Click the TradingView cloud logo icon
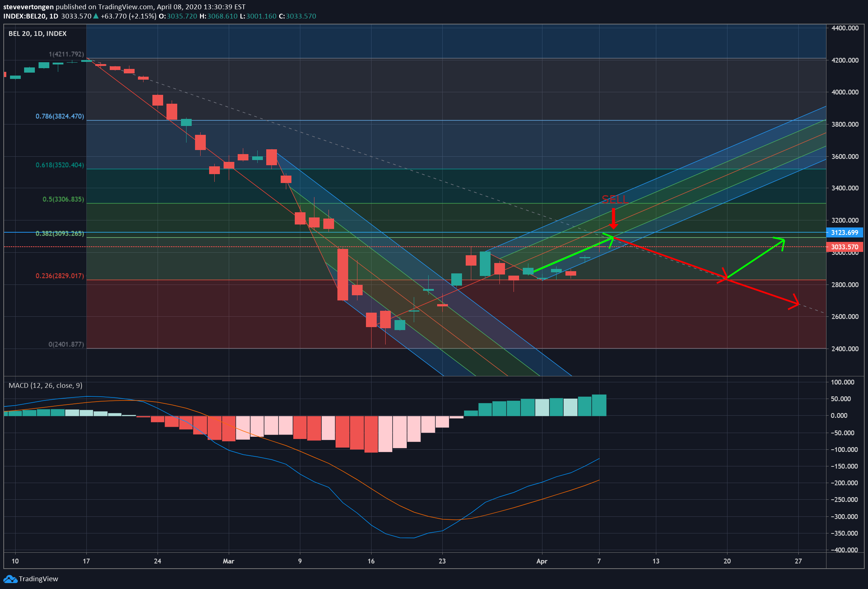 pyautogui.click(x=10, y=579)
